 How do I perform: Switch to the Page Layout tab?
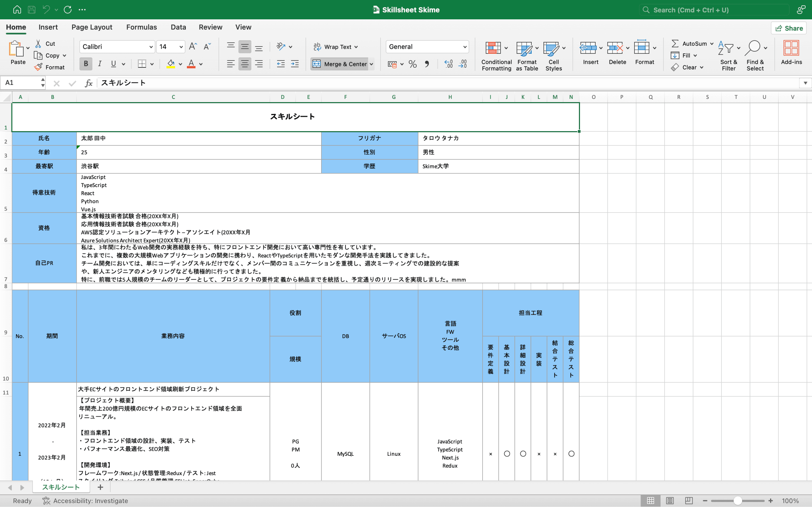(92, 27)
